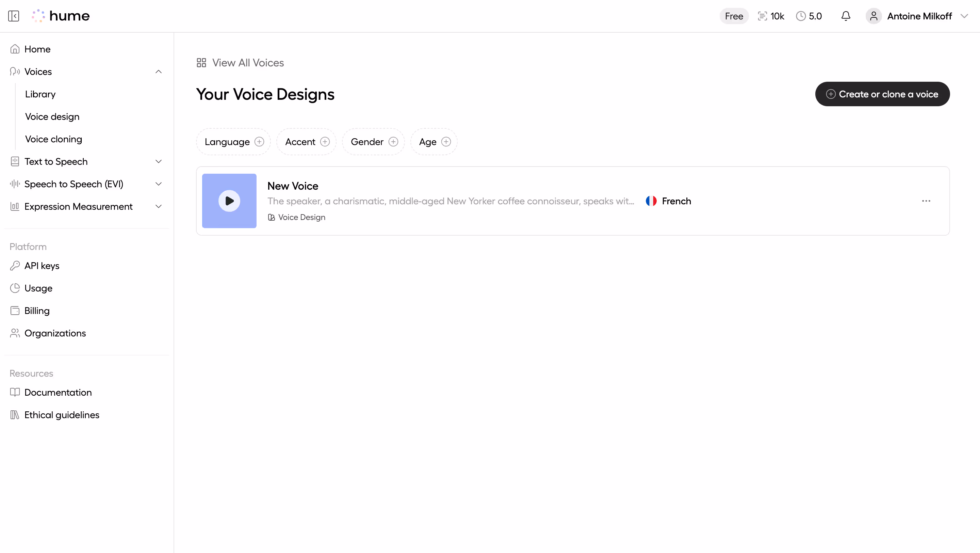The width and height of the screenshot is (980, 553).
Task: Switch to Voice cloning
Action: point(53,139)
